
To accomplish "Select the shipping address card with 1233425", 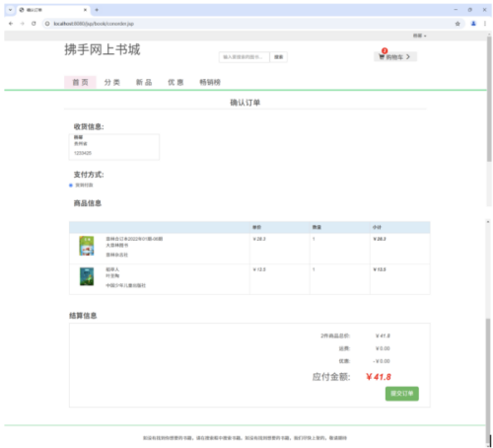I will pyautogui.click(x=114, y=147).
